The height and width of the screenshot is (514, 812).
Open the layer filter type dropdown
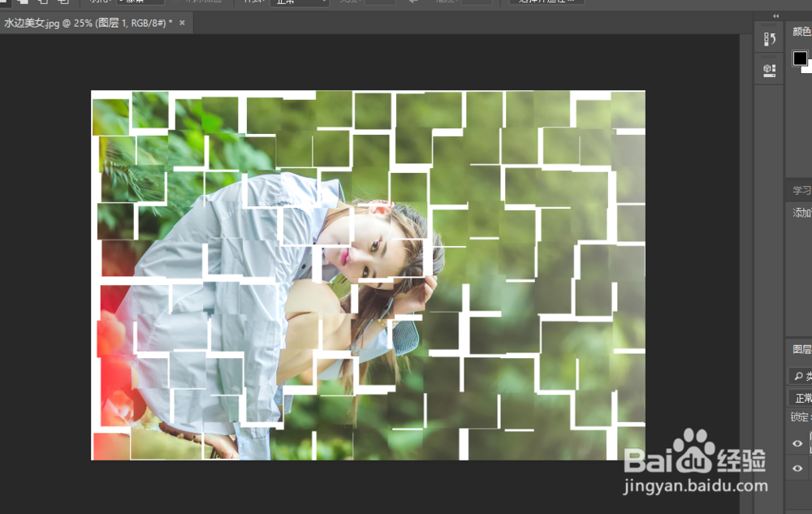pos(800,376)
